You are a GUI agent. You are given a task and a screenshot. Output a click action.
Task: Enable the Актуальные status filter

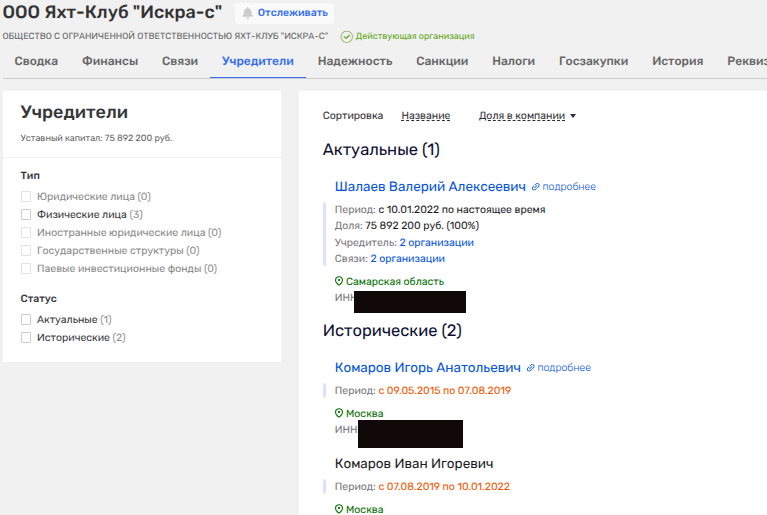(x=26, y=320)
